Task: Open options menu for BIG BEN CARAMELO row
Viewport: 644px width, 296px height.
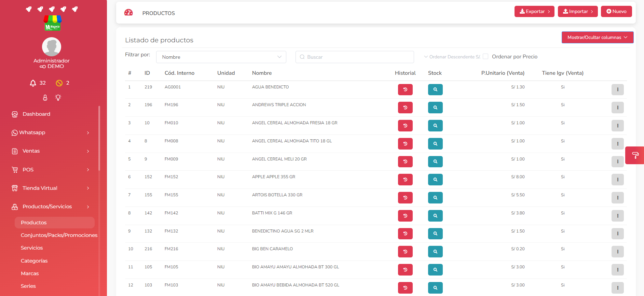Action: click(618, 252)
